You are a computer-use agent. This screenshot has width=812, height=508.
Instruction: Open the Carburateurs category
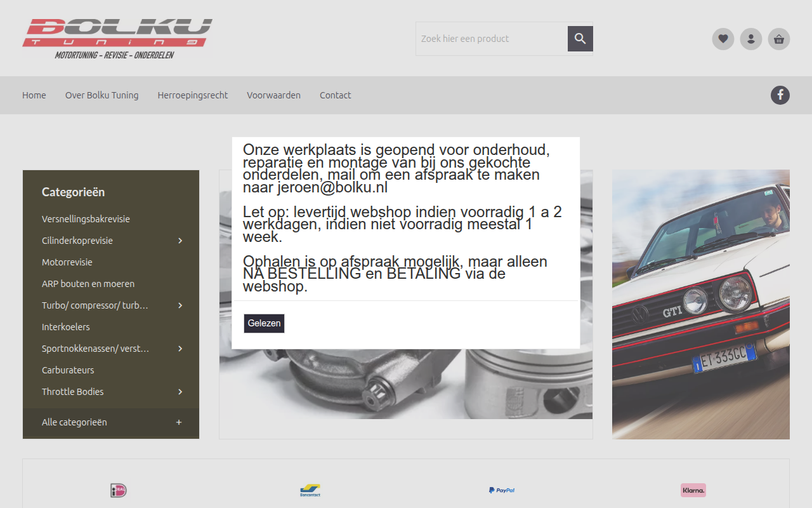click(x=68, y=370)
